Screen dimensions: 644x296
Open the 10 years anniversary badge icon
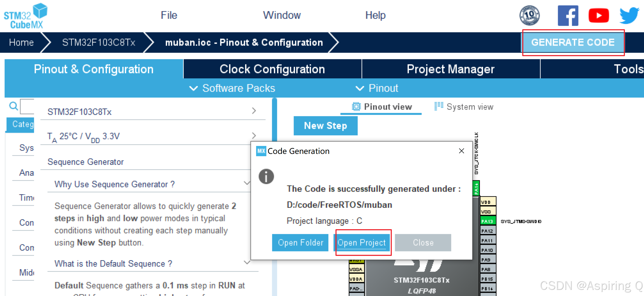[529, 15]
